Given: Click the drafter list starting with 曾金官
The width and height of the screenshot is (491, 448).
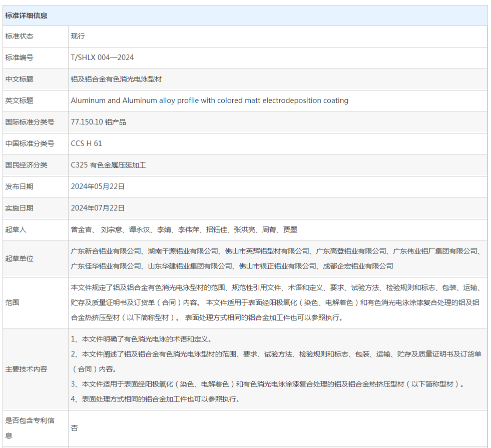Looking at the screenshot, I should pos(184,229).
